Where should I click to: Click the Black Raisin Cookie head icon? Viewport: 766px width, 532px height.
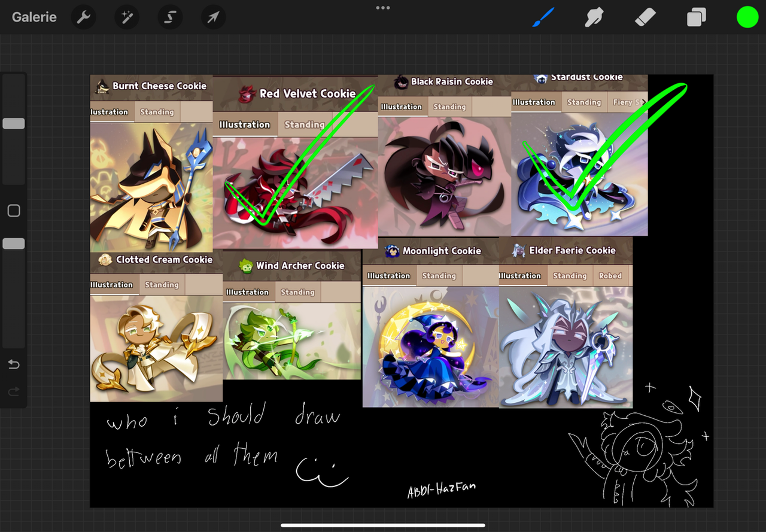tap(401, 81)
